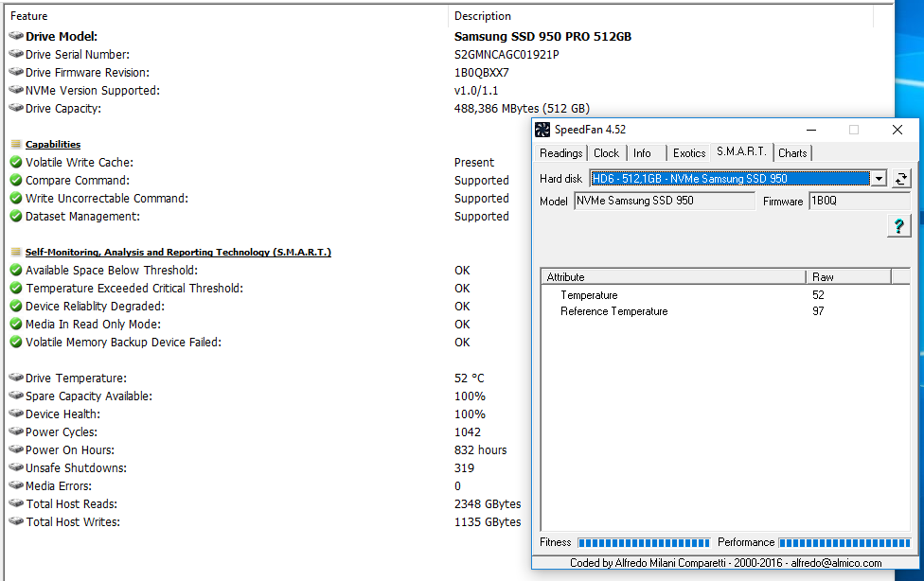Click the refresh icon beside Hard disk dropdown
924x581 pixels.
[x=900, y=179]
